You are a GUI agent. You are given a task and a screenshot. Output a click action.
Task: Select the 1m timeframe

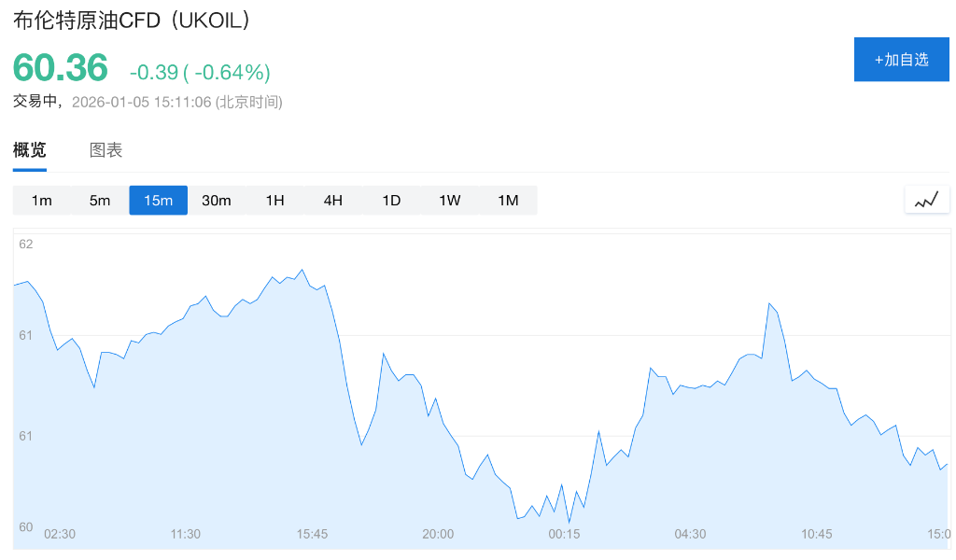(x=41, y=201)
